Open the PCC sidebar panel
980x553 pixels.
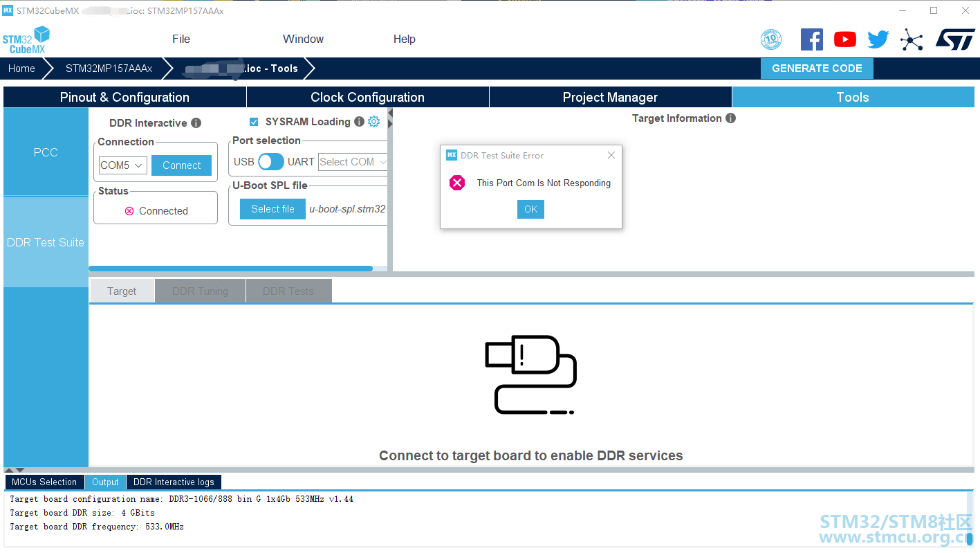[46, 152]
